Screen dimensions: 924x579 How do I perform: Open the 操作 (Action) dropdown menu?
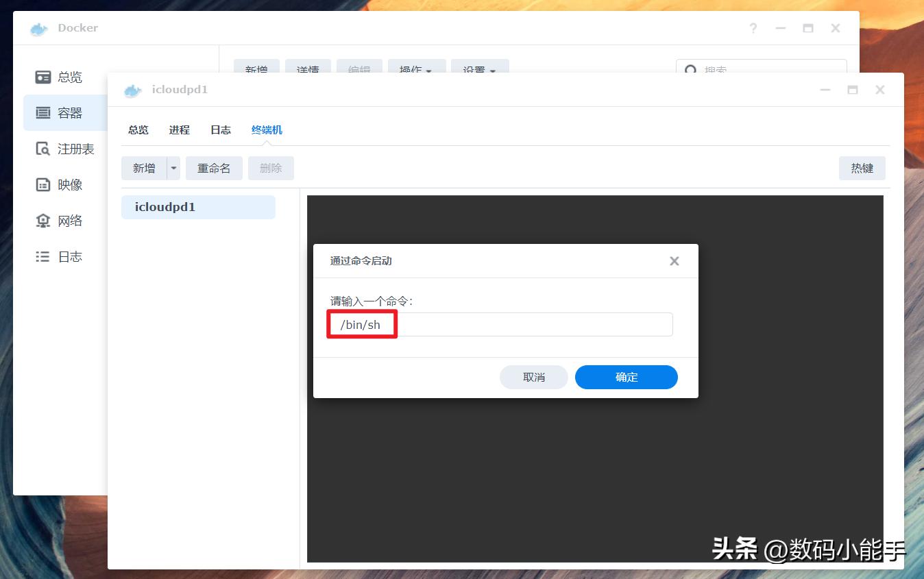[x=416, y=69]
